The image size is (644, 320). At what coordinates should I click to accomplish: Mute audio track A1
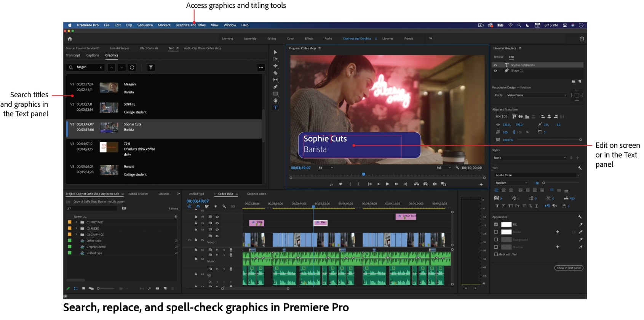coord(217,250)
